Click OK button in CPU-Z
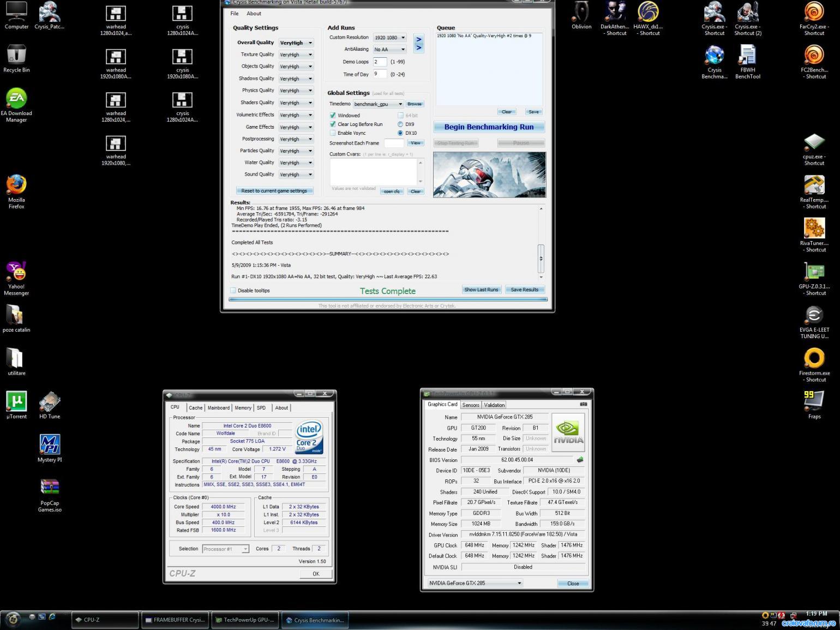 coord(316,573)
